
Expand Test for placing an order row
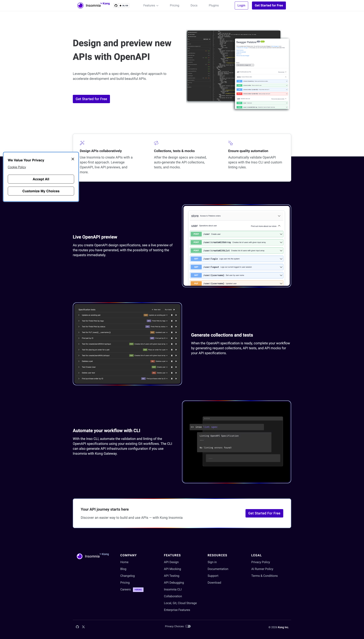[x=79, y=350]
